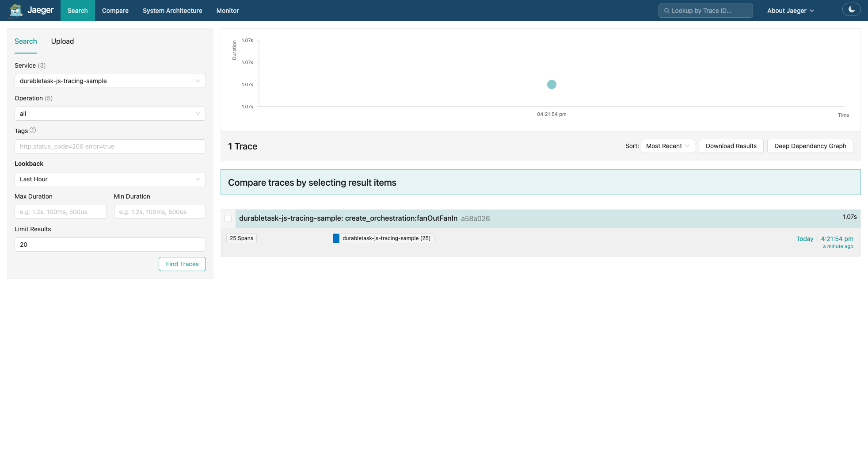
Task: Open the Deep Dependency Graph
Action: point(810,146)
